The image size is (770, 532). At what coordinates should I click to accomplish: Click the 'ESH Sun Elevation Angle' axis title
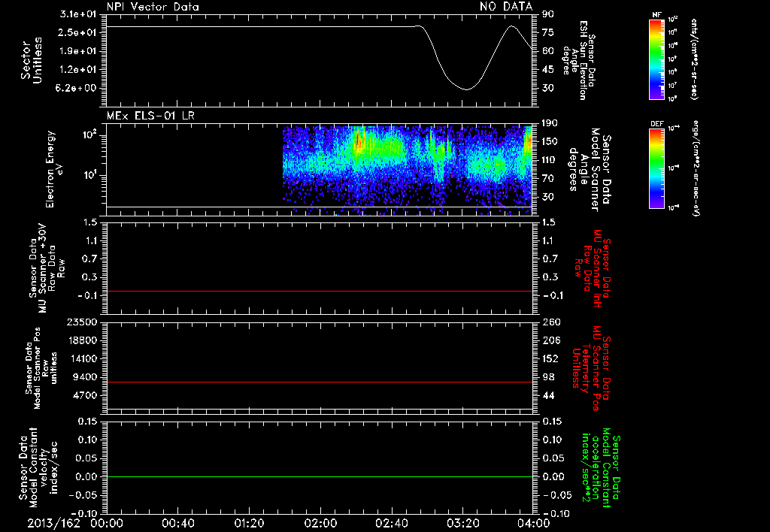pos(578,60)
